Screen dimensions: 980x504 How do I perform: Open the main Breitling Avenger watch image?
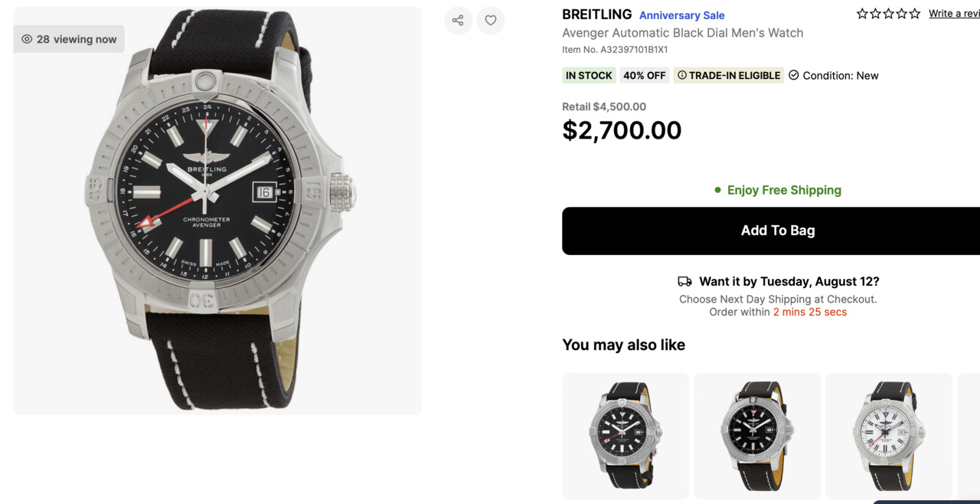point(217,211)
